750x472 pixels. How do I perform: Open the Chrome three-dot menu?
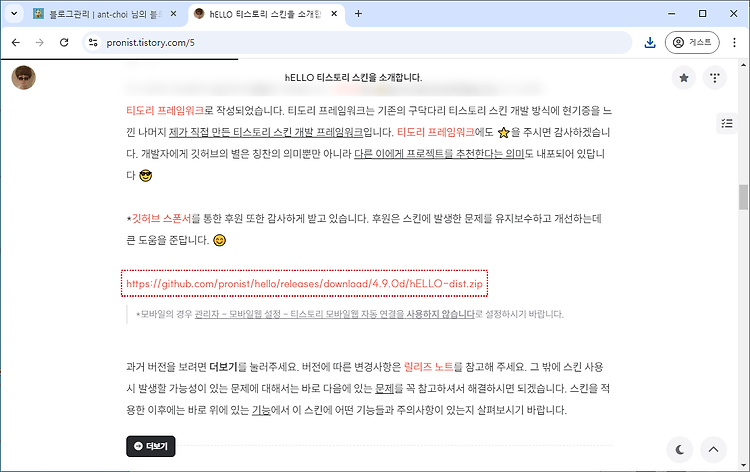click(x=734, y=43)
